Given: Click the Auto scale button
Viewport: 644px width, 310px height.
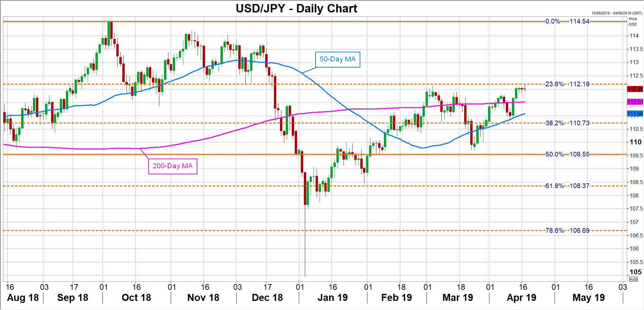Looking at the screenshot, I should coord(633,279).
